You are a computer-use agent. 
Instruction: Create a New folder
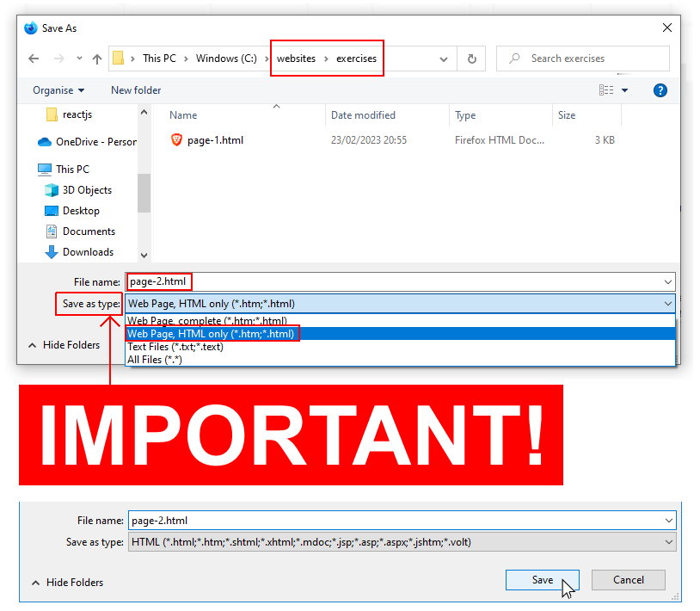(x=136, y=90)
